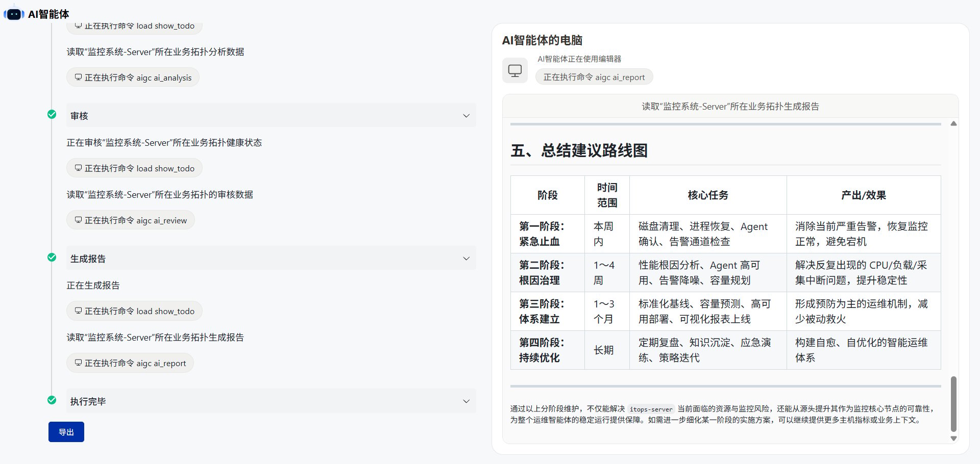Click report scrollbar down arrow
The width and height of the screenshot is (980, 464).
(953, 438)
